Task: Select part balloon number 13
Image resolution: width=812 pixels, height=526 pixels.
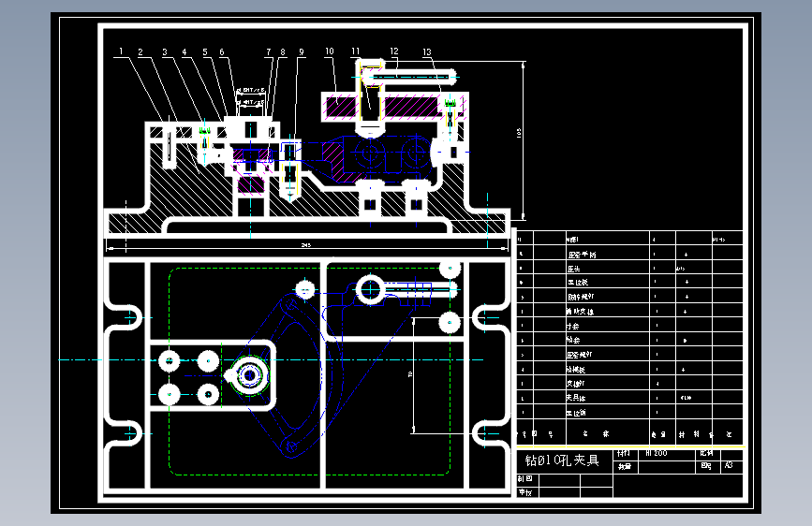Action: [427, 51]
